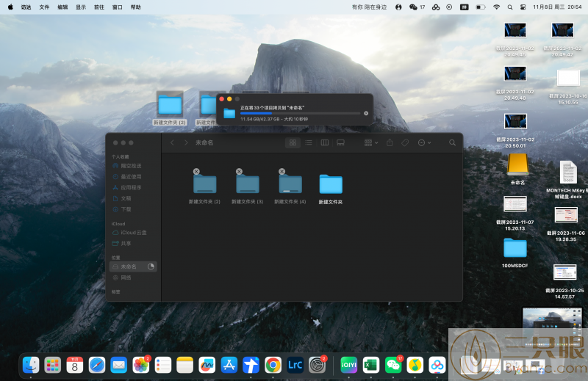The image size is (588, 381).
Task: Open Reminders from the Dock
Action: pyautogui.click(x=163, y=365)
